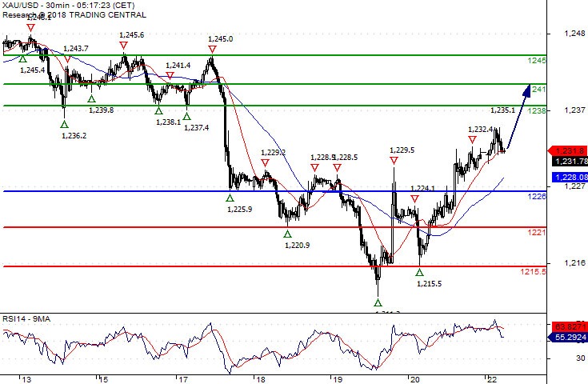The height and width of the screenshot is (384, 588).
Task: Click the green triangle above the 1,215.5 low label
Action: click(x=419, y=273)
